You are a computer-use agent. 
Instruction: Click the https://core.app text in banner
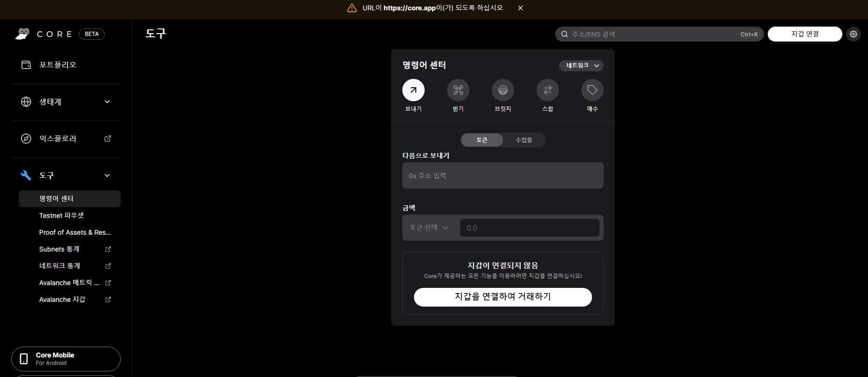tap(409, 8)
